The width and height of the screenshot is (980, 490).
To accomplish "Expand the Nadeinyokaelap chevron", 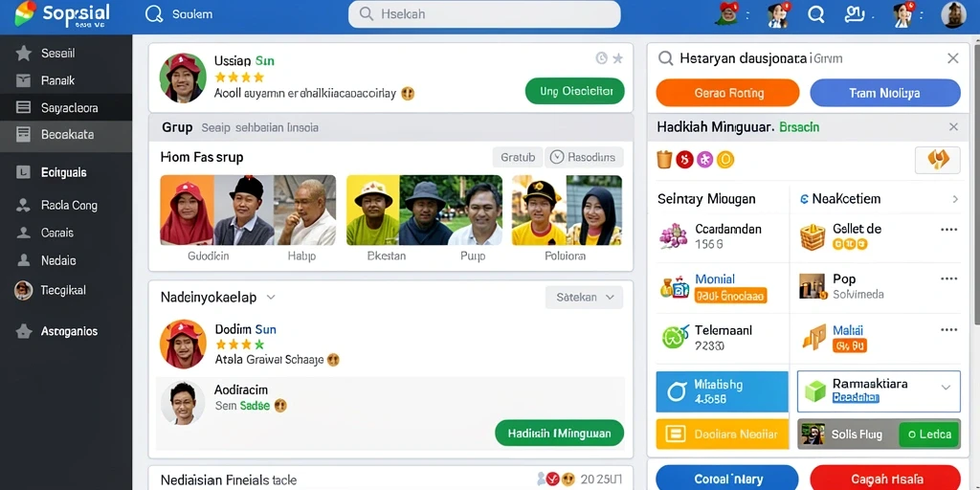I will click(271, 298).
